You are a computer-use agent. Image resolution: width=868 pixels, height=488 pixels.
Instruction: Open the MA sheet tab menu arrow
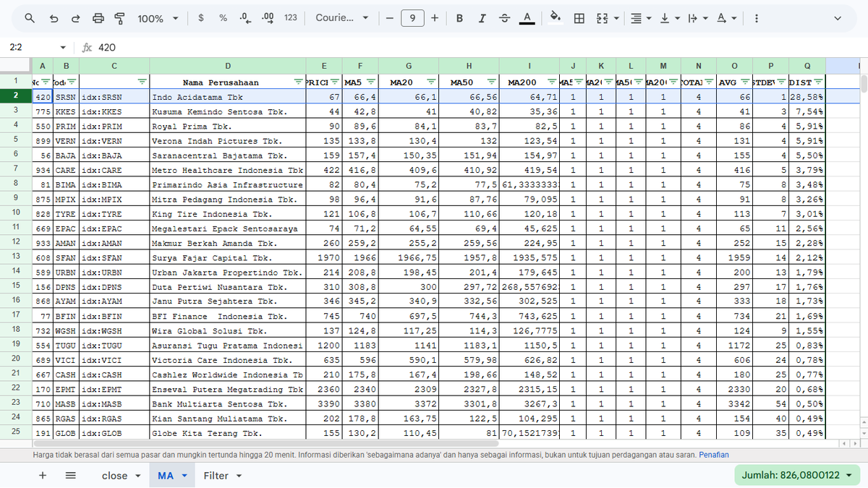pos(184,476)
